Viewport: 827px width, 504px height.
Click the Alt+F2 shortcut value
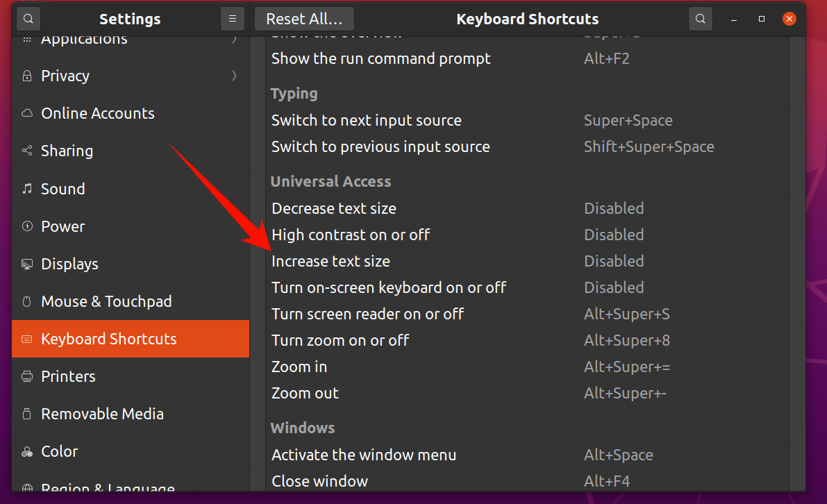pos(607,58)
